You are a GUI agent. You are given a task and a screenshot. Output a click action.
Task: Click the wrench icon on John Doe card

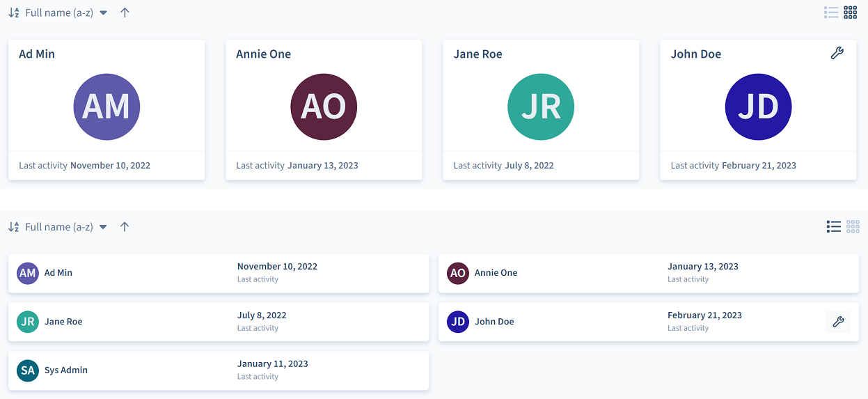pyautogui.click(x=837, y=53)
